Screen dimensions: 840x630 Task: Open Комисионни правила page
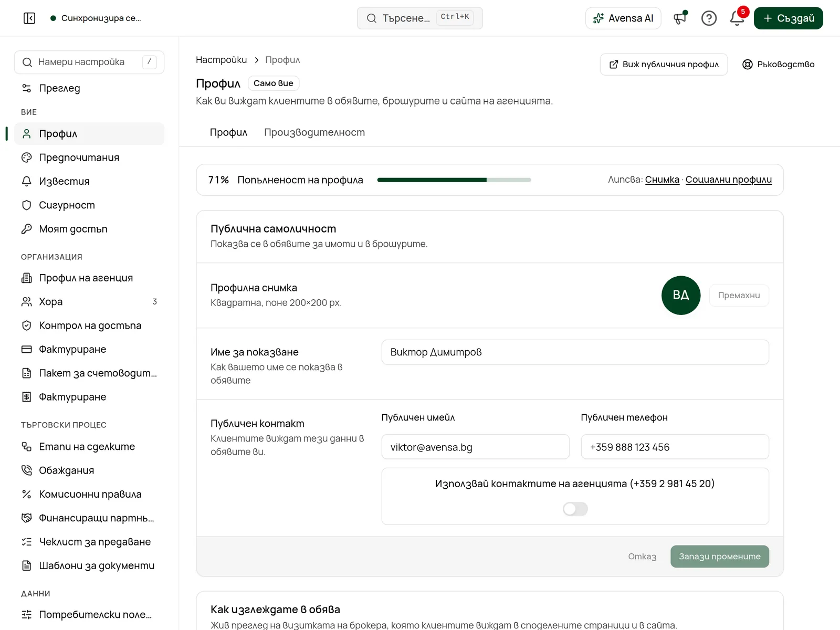click(89, 494)
